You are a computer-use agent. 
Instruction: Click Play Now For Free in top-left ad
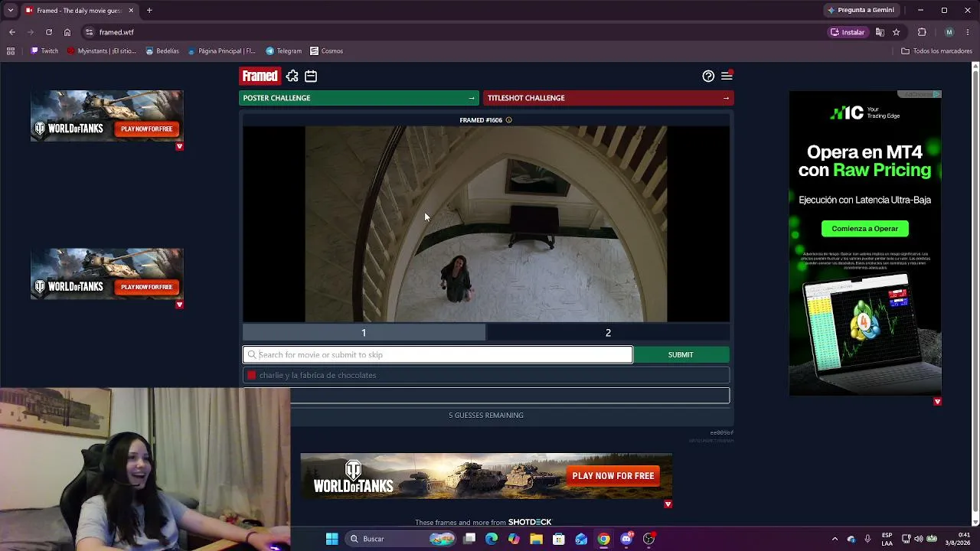146,129
